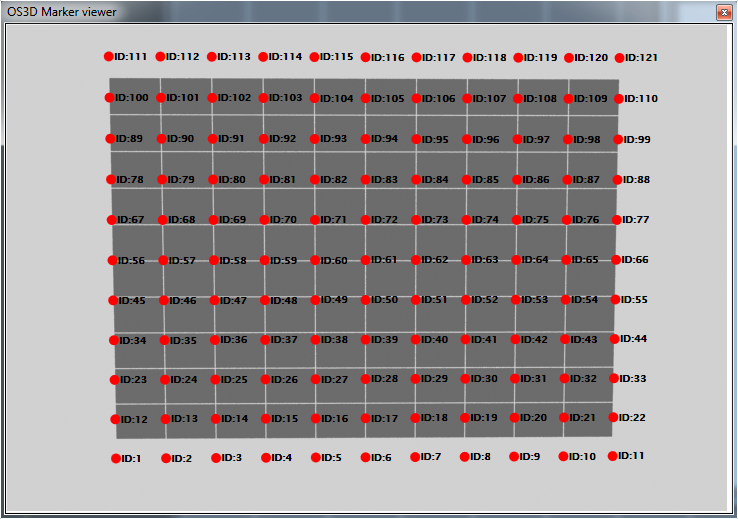Click marker ID:33
The image size is (738, 519).
tap(614, 378)
